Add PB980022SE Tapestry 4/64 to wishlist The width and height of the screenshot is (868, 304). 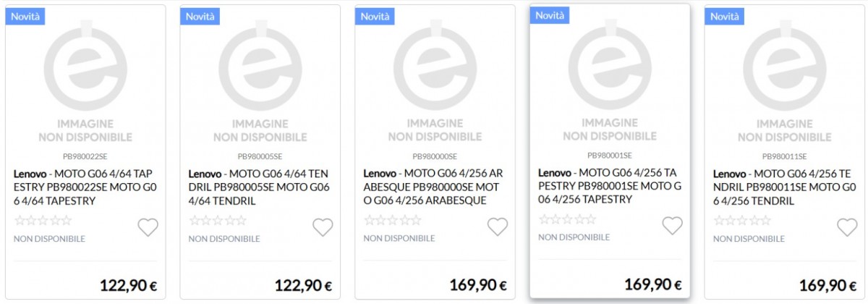[148, 227]
